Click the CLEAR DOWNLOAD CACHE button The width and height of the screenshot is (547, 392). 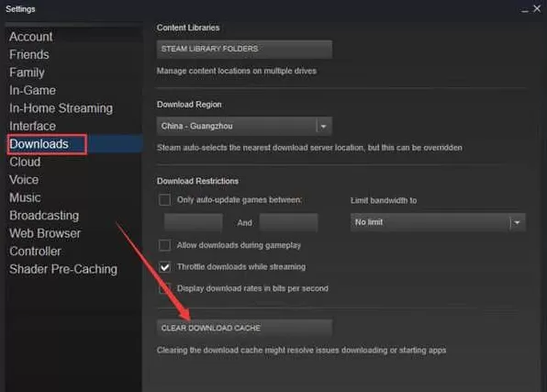244,328
